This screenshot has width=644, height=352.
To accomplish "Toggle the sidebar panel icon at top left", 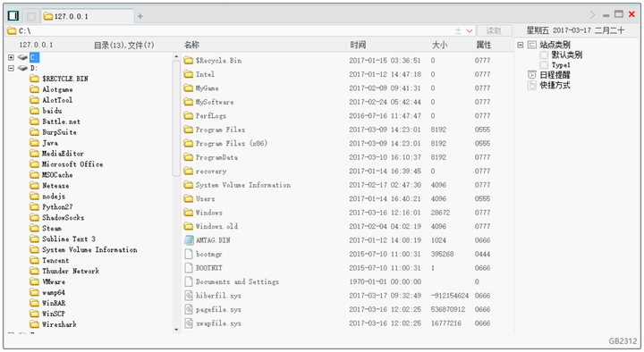I will click(13, 15).
